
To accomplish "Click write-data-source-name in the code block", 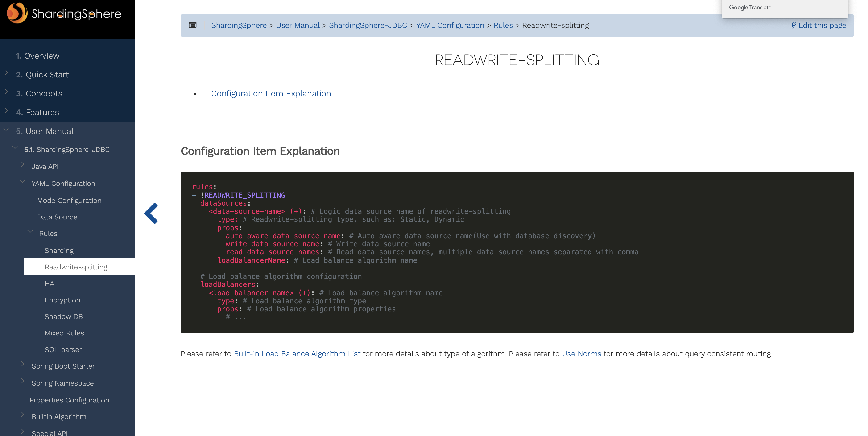I will click(273, 244).
